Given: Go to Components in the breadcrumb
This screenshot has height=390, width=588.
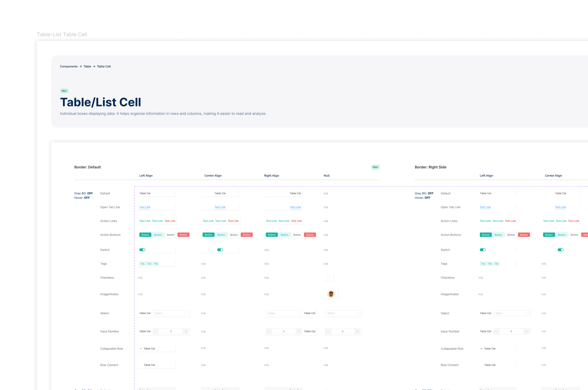Looking at the screenshot, I should [x=69, y=66].
